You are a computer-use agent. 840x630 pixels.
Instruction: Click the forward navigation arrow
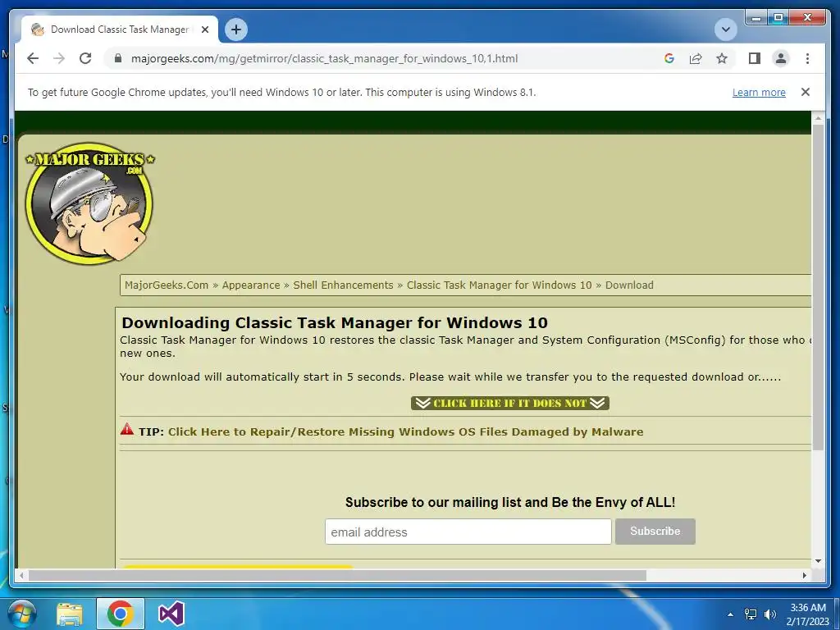coord(59,58)
